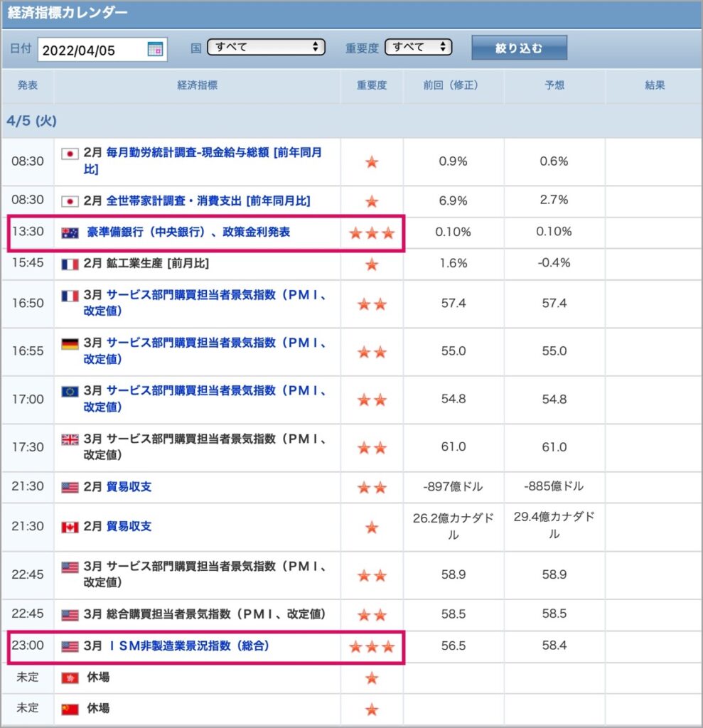Click the 予想 column header

554,85
